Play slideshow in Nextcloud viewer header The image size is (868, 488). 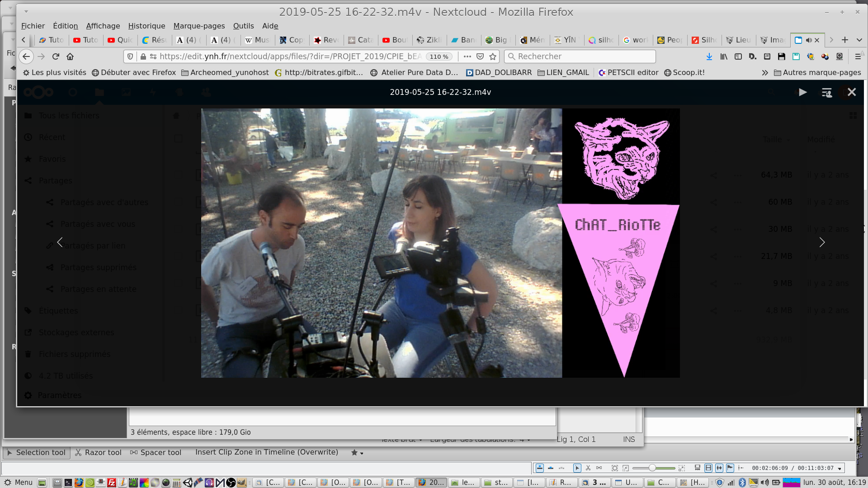(802, 92)
